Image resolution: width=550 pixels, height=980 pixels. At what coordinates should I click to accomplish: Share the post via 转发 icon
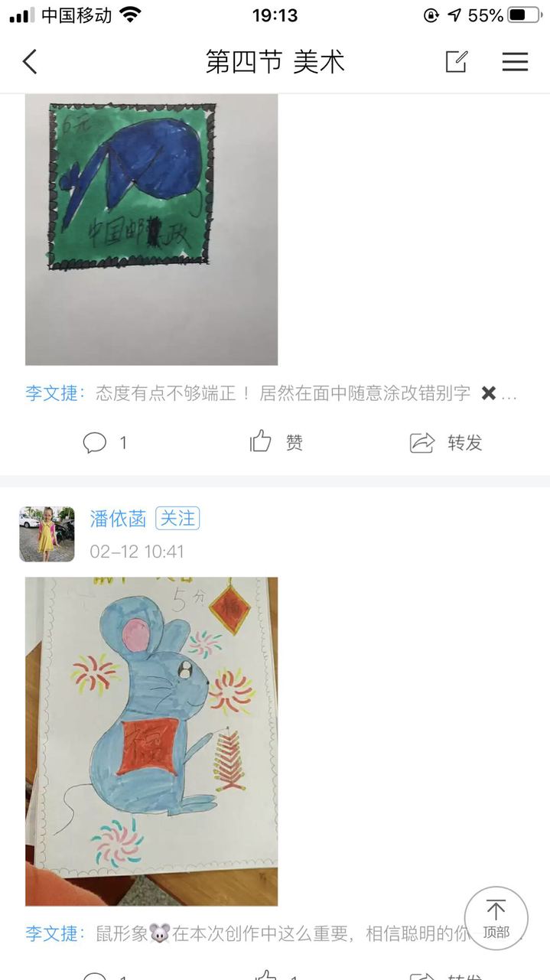click(x=421, y=442)
